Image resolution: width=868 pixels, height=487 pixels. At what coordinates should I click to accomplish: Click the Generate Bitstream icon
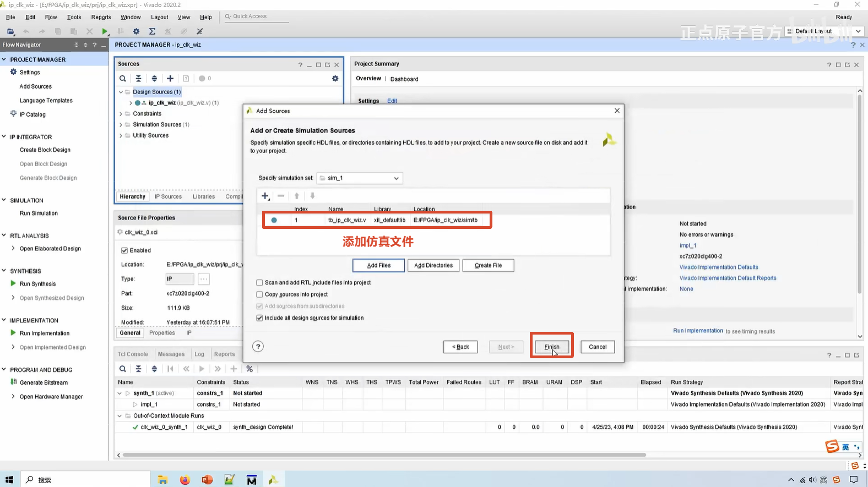point(14,382)
